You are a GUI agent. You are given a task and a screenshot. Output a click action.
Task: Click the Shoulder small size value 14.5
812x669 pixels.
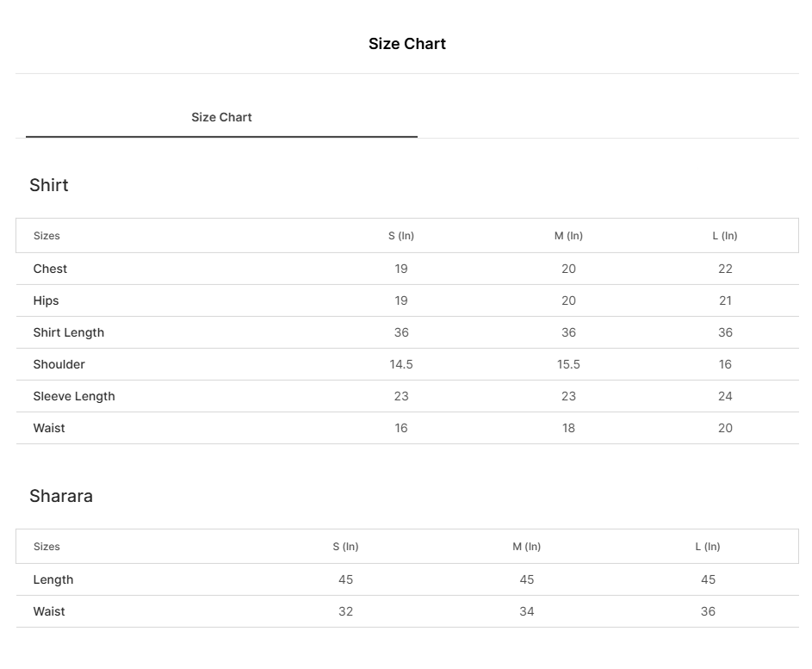(401, 364)
